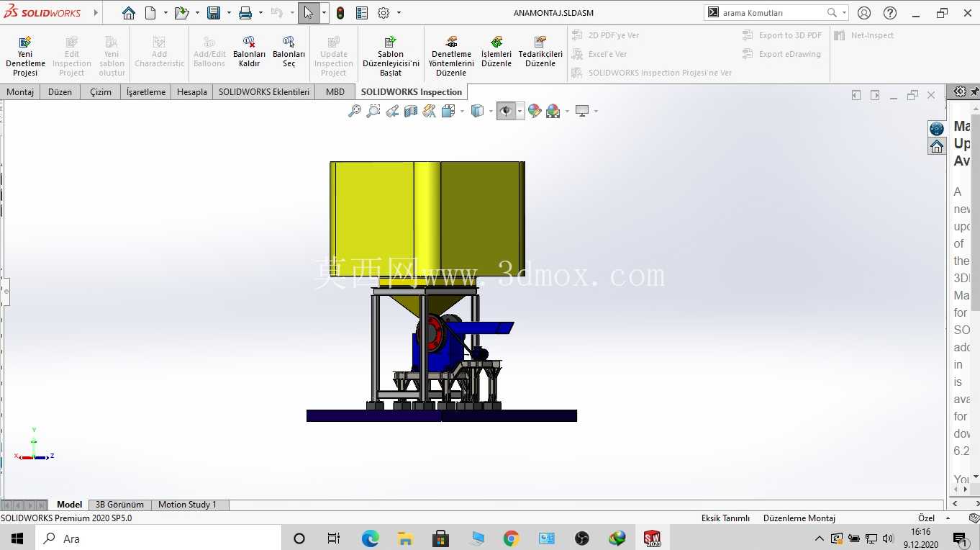Viewport: 980px width, 550px height.
Task: Click the Select arrow cursor tool
Action: coord(308,13)
